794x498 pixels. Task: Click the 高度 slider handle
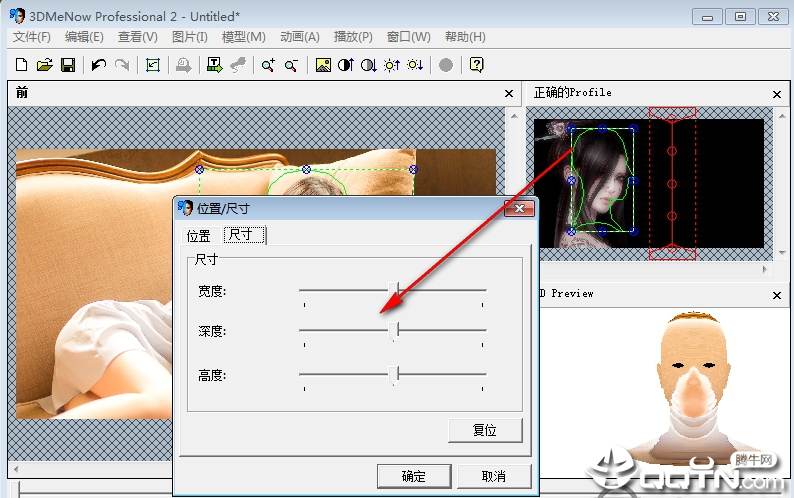pyautogui.click(x=393, y=375)
